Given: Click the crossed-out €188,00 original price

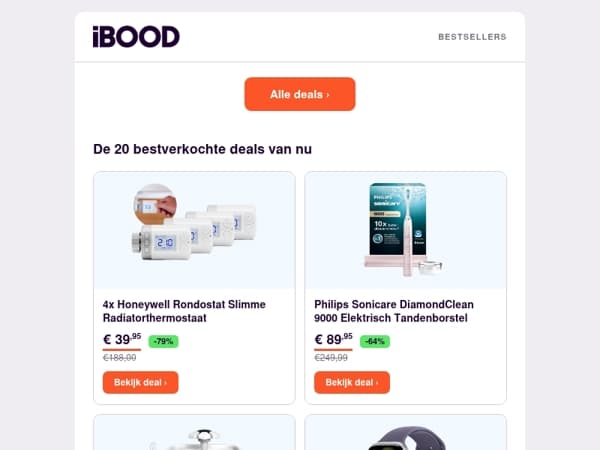Looking at the screenshot, I should click(119, 358).
